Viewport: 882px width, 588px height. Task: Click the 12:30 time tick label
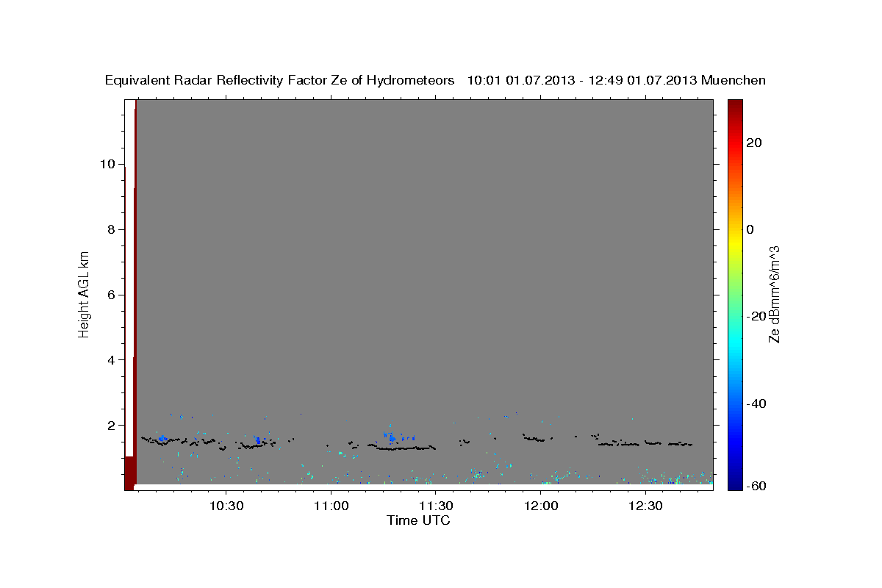tap(646, 506)
